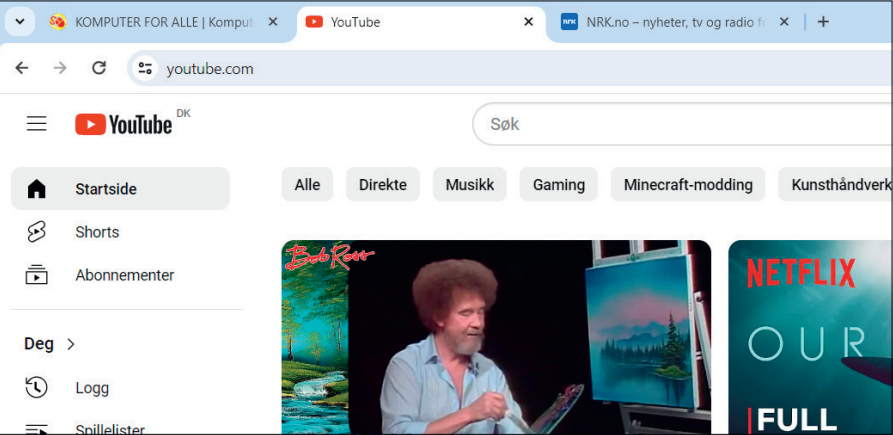This screenshot has height=435, width=893.
Task: Select the Kunsthåndverk filter chip
Action: click(x=835, y=184)
